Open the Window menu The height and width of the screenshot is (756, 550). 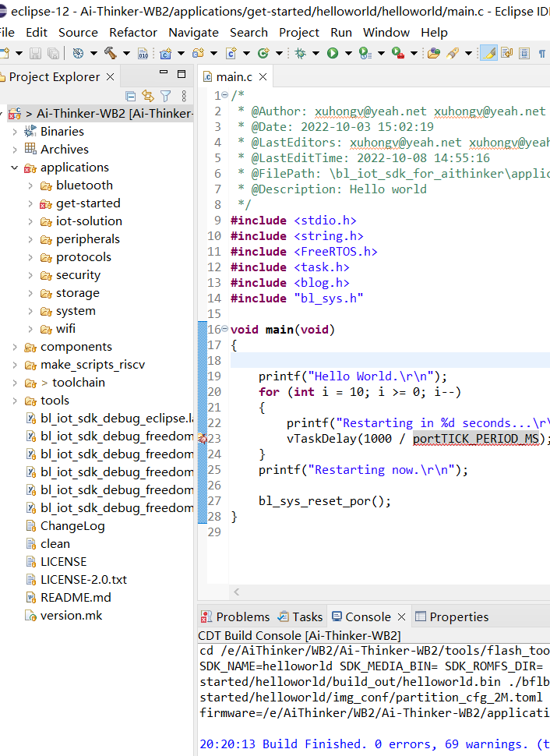click(x=386, y=32)
